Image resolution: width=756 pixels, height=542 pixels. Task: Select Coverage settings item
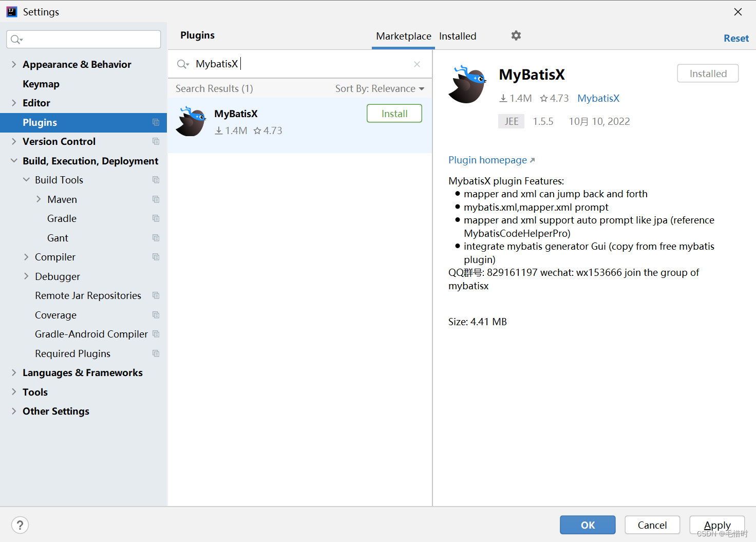tap(55, 315)
